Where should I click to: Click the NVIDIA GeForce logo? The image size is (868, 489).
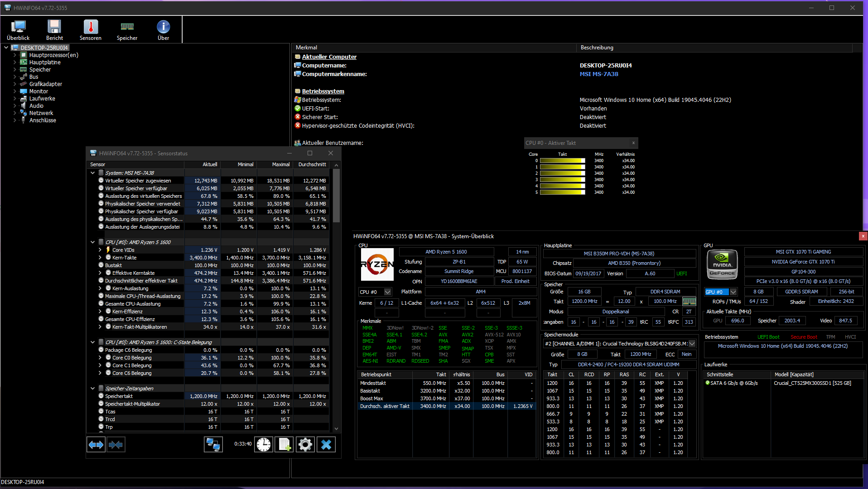coord(722,264)
